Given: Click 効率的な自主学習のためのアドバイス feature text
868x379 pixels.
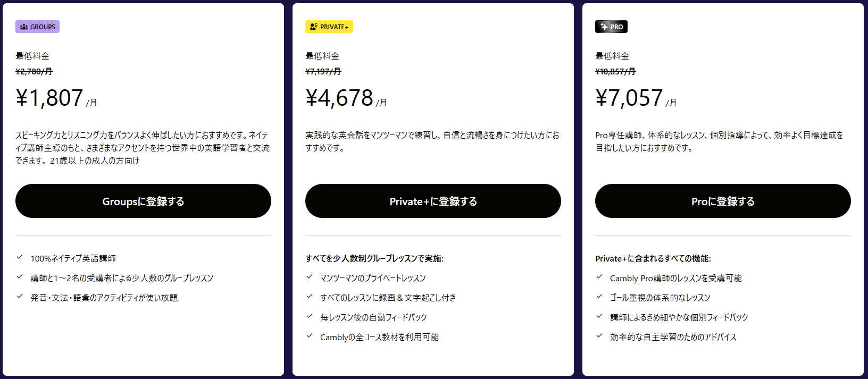Looking at the screenshot, I should (673, 337).
